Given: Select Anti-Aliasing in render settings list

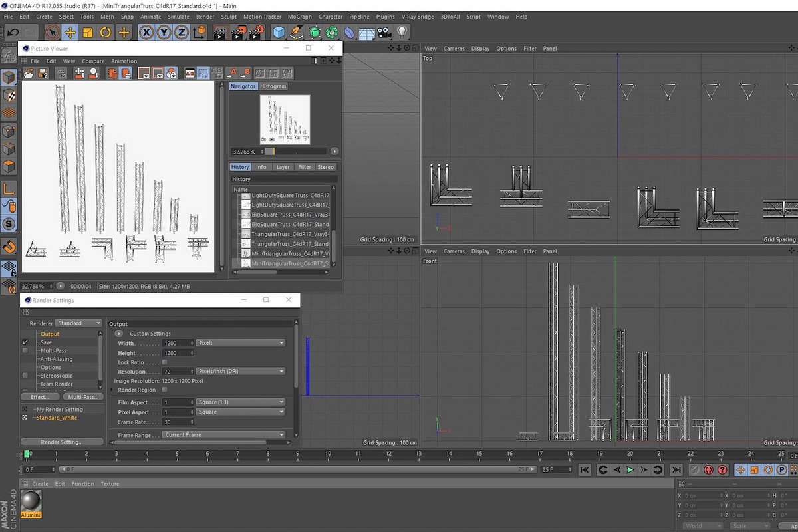Looking at the screenshot, I should (x=57, y=359).
